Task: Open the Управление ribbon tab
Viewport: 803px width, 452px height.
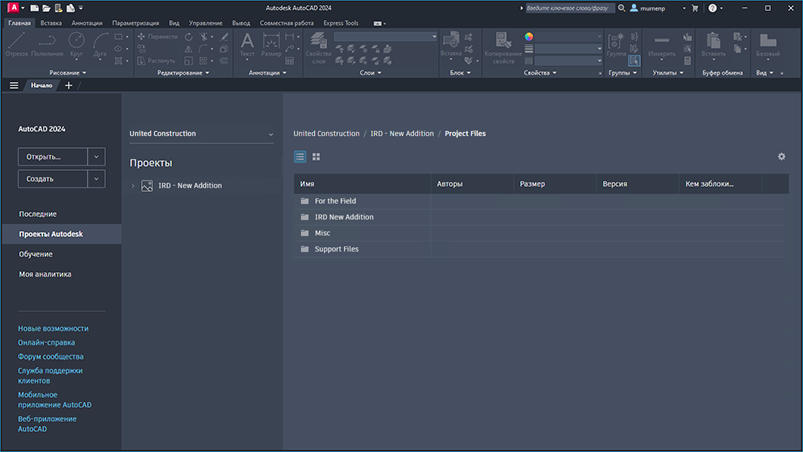Action: tap(205, 23)
